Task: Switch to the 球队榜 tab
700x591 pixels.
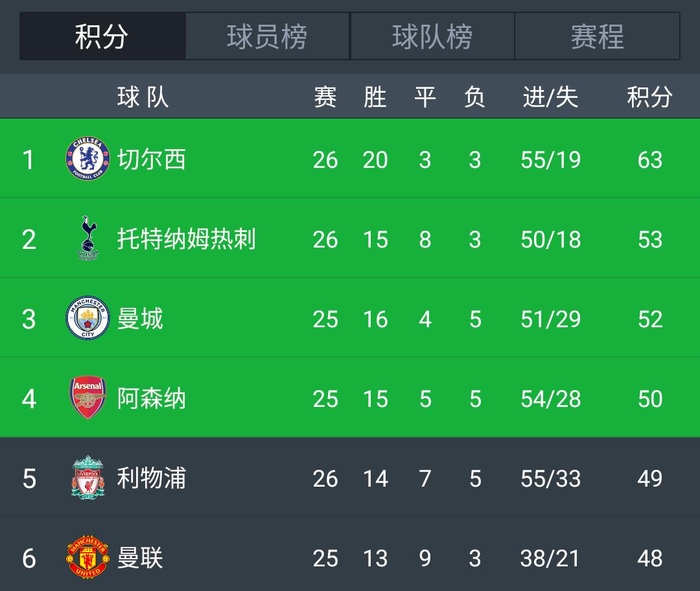Action: [x=432, y=36]
